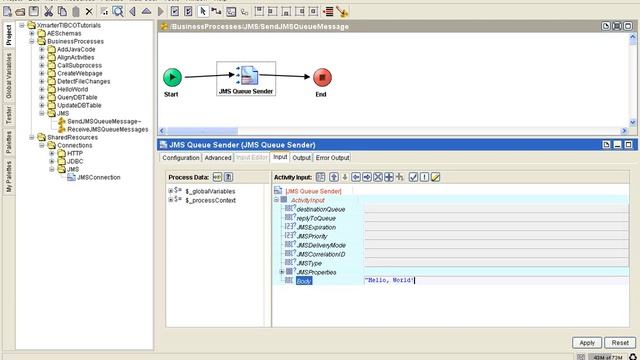640x360 pixels.
Task: Expand the HelloWorld folder
Action: [42, 89]
